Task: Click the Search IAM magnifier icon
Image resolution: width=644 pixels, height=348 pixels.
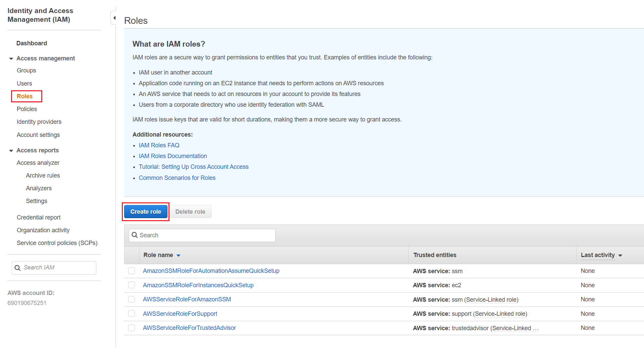Action: tap(17, 268)
